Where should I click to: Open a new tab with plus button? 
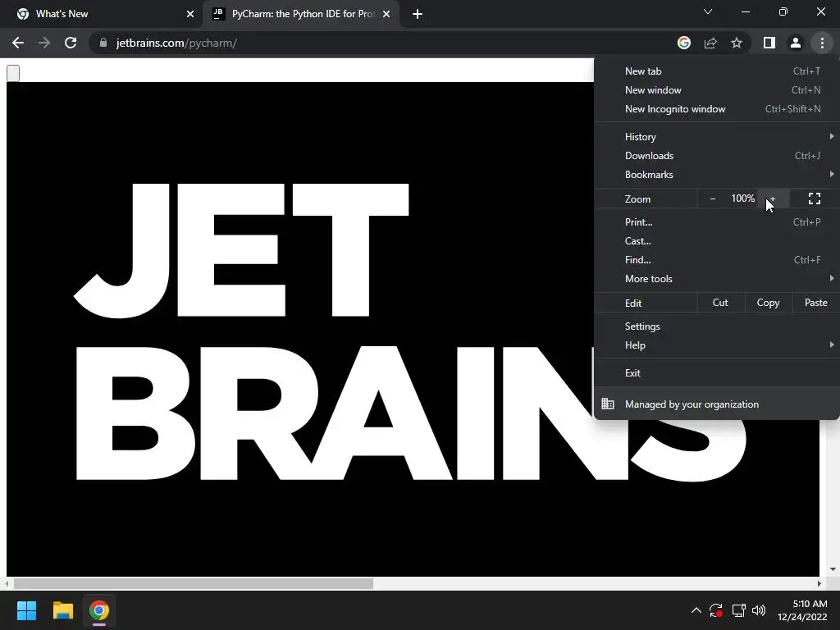pyautogui.click(x=418, y=14)
